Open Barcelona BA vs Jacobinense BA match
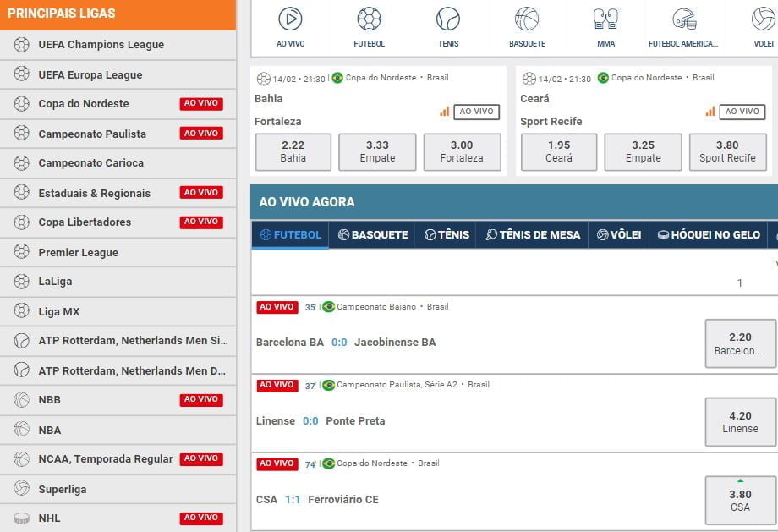This screenshot has height=532, width=778. coord(346,343)
